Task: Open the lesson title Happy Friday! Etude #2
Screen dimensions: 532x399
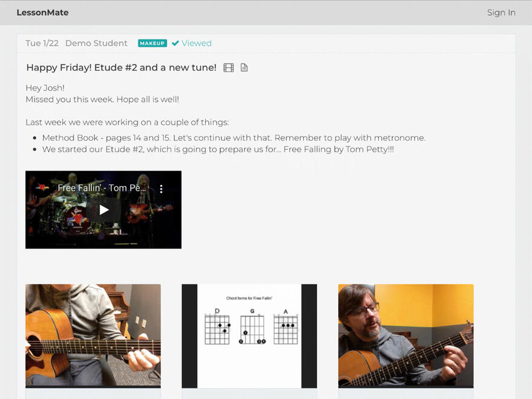Action: click(x=121, y=68)
